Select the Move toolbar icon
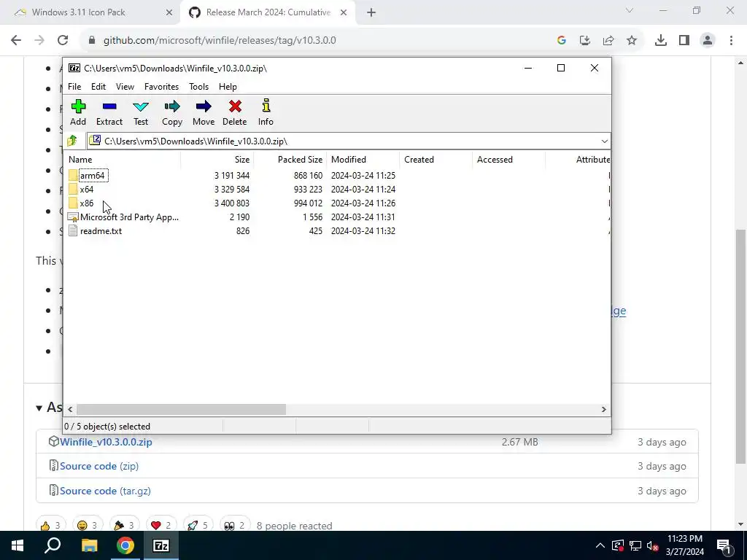 (204, 106)
